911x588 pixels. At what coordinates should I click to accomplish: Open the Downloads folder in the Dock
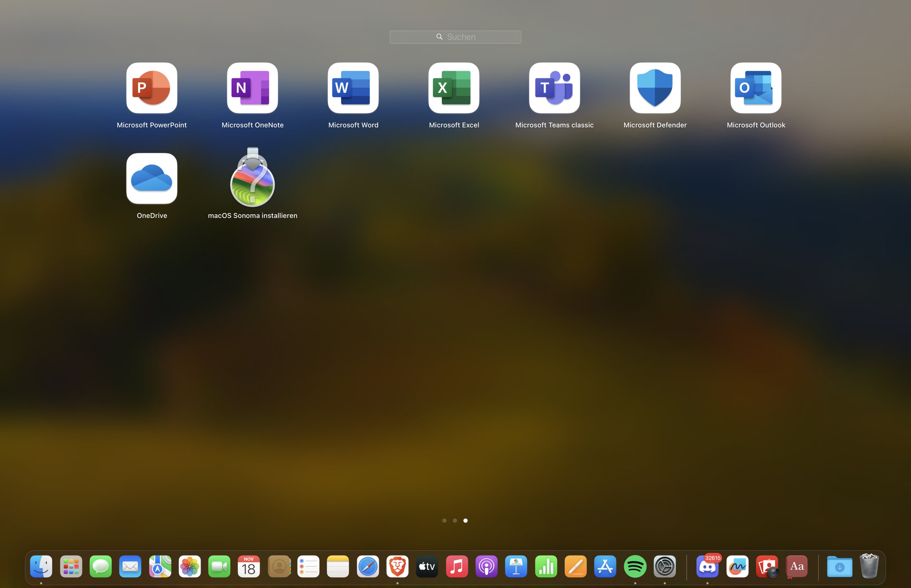pos(839,566)
